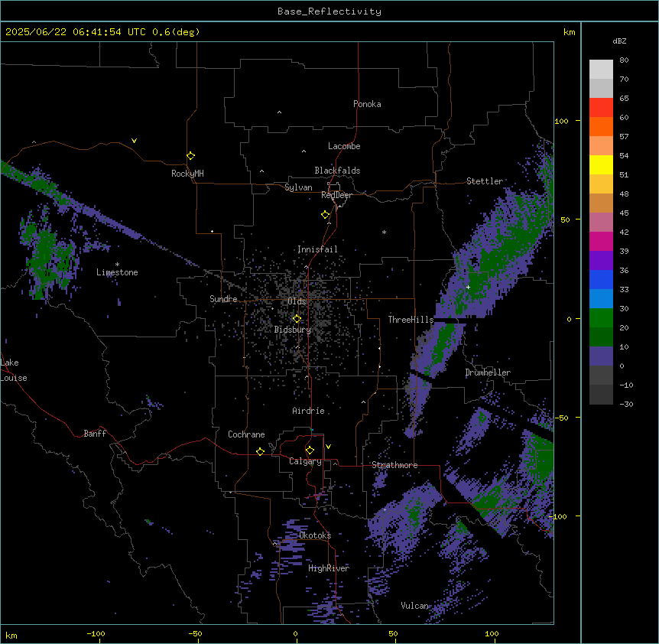Click the Sylvan label
The image size is (659, 644).
coord(298,187)
